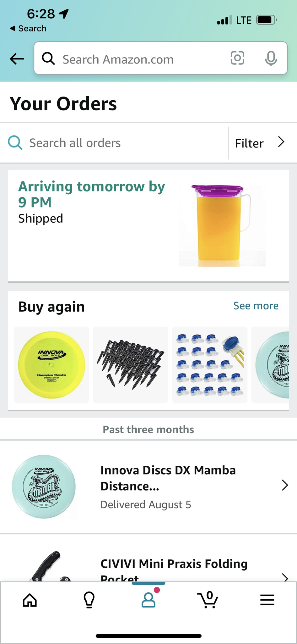297x644 pixels.
Task: Expand the Filter options
Action: coord(260,143)
